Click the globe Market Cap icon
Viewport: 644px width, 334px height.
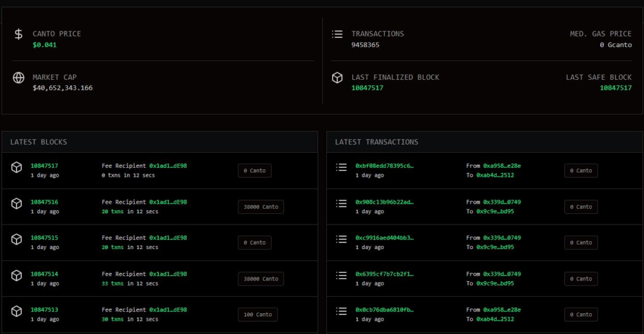point(18,77)
